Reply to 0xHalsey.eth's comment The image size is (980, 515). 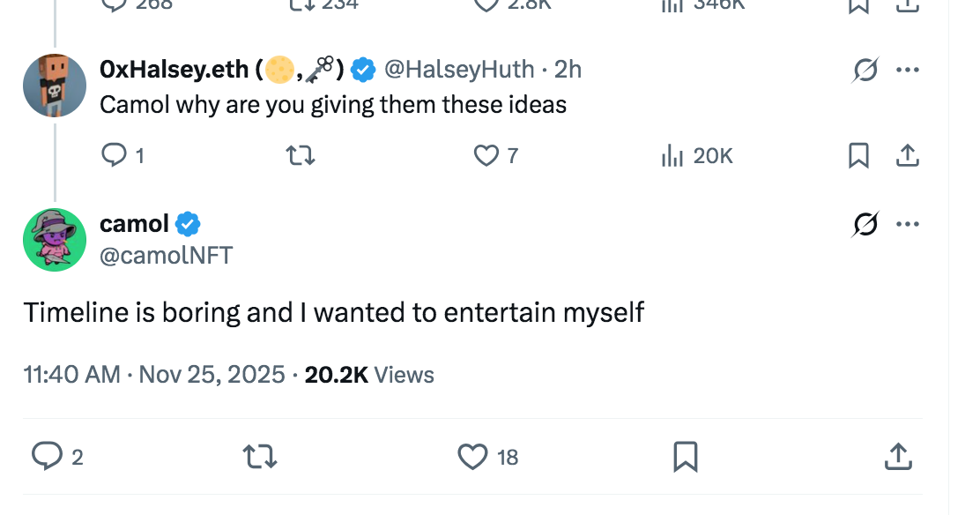pyautogui.click(x=115, y=156)
